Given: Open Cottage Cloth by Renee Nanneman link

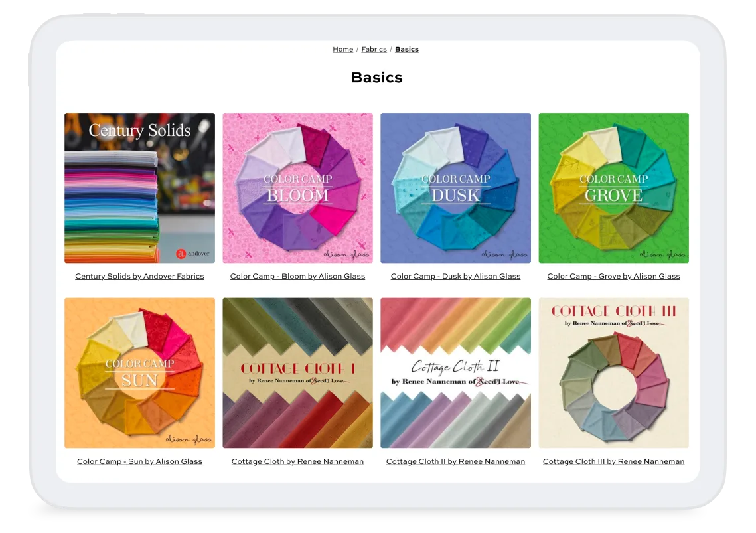Looking at the screenshot, I should pyautogui.click(x=297, y=461).
